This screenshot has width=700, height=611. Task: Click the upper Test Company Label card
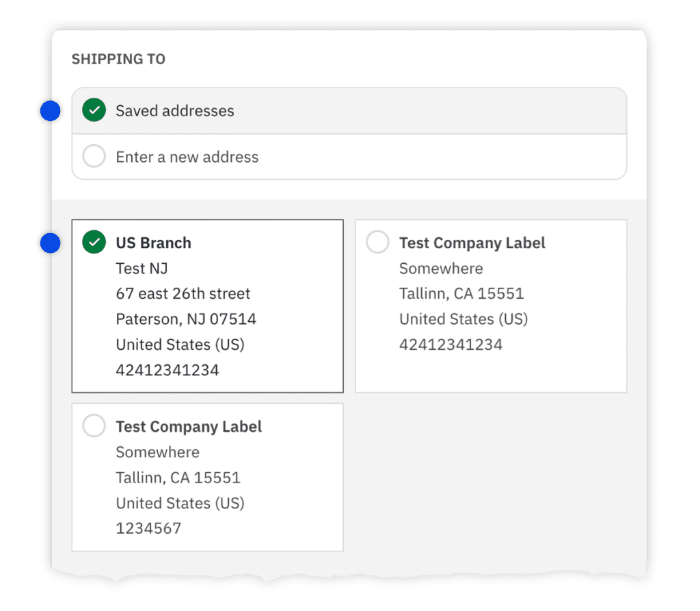click(491, 306)
